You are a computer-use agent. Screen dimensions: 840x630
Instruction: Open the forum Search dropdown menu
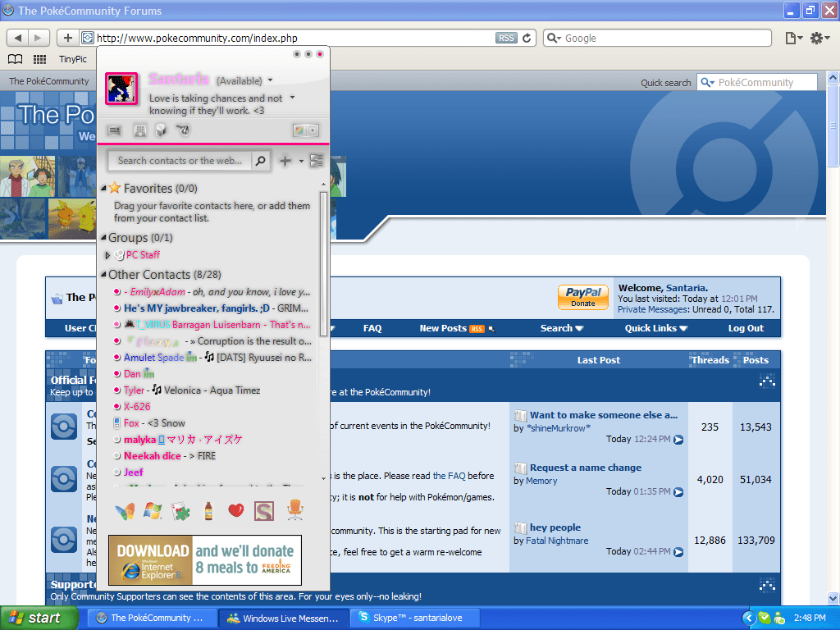561,328
